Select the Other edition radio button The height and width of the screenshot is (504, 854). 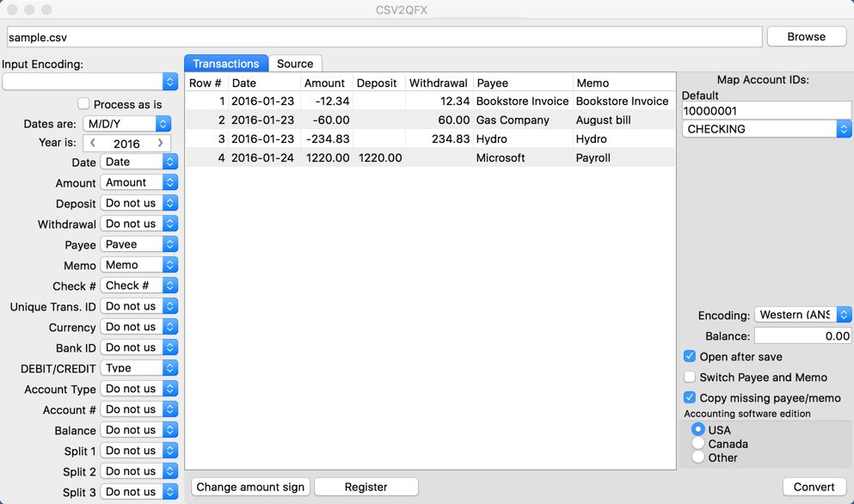[698, 458]
